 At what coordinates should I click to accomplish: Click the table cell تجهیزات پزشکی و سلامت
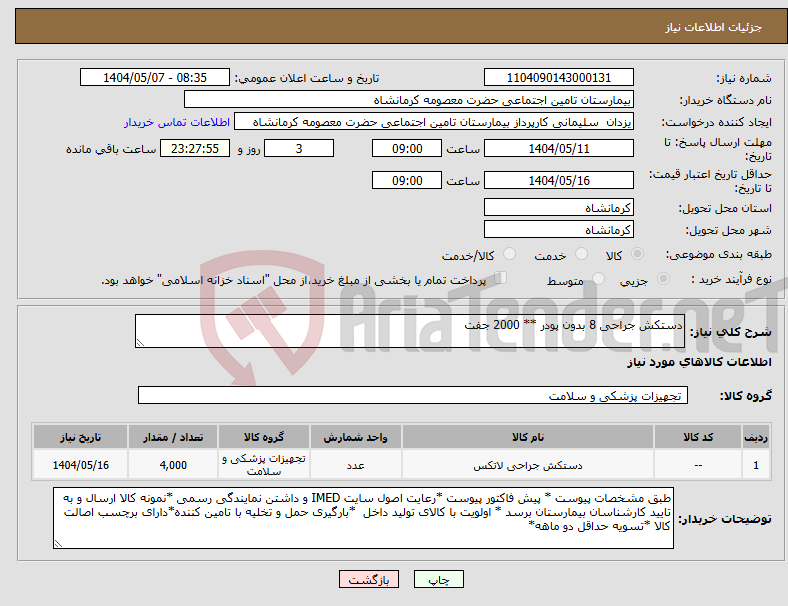click(264, 465)
